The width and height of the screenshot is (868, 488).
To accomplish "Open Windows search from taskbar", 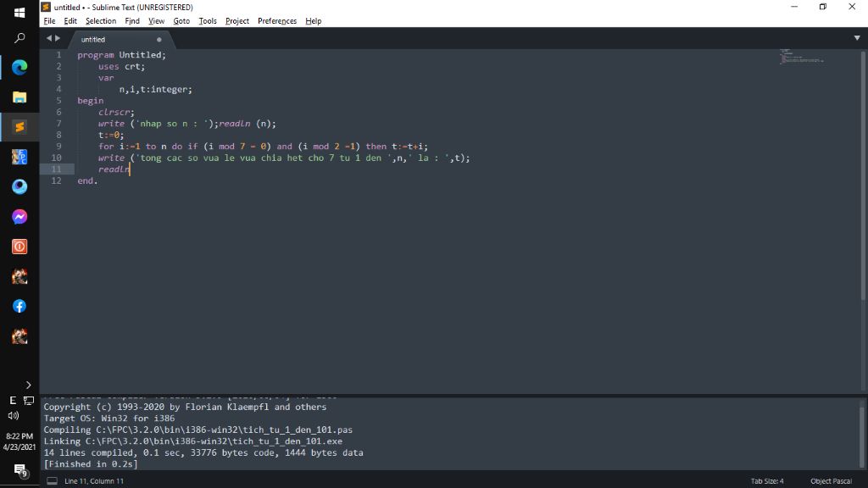I will tap(19, 38).
